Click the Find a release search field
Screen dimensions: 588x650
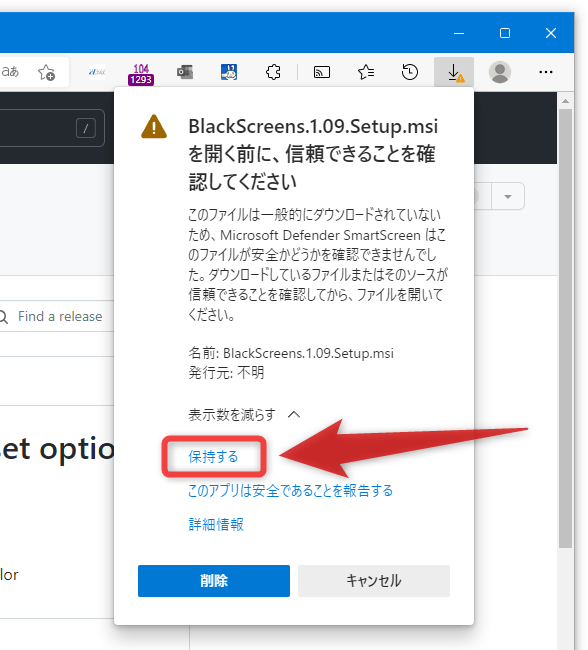(x=57, y=317)
